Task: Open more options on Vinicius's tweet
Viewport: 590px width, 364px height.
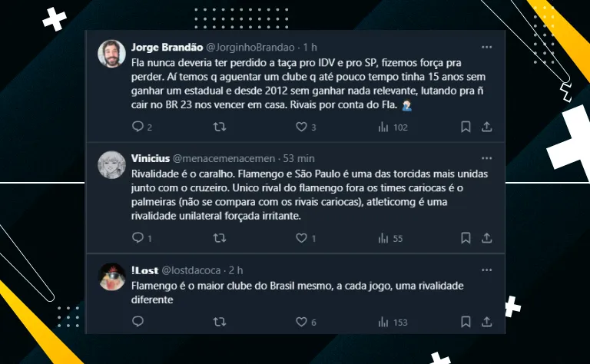Action: (x=486, y=158)
